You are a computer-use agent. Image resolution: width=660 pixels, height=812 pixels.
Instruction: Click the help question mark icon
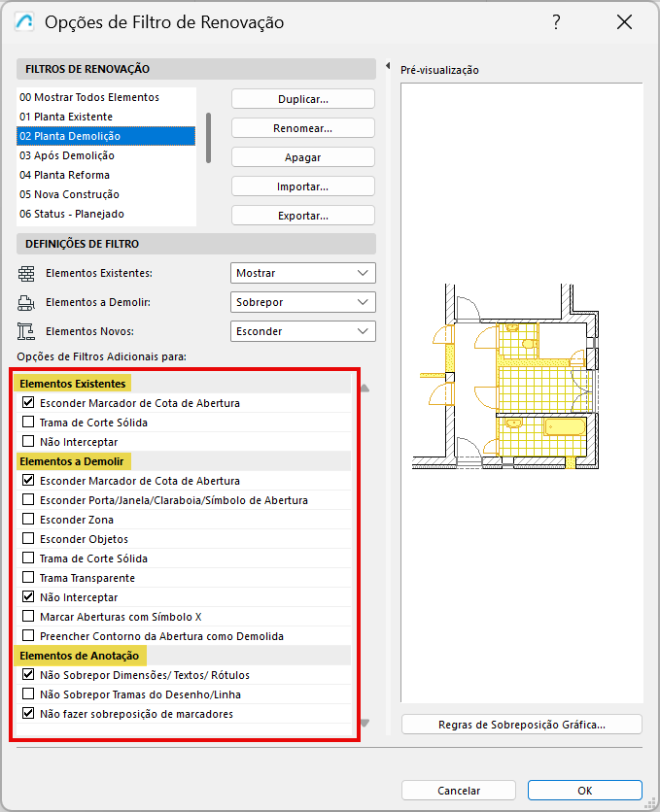click(x=556, y=21)
